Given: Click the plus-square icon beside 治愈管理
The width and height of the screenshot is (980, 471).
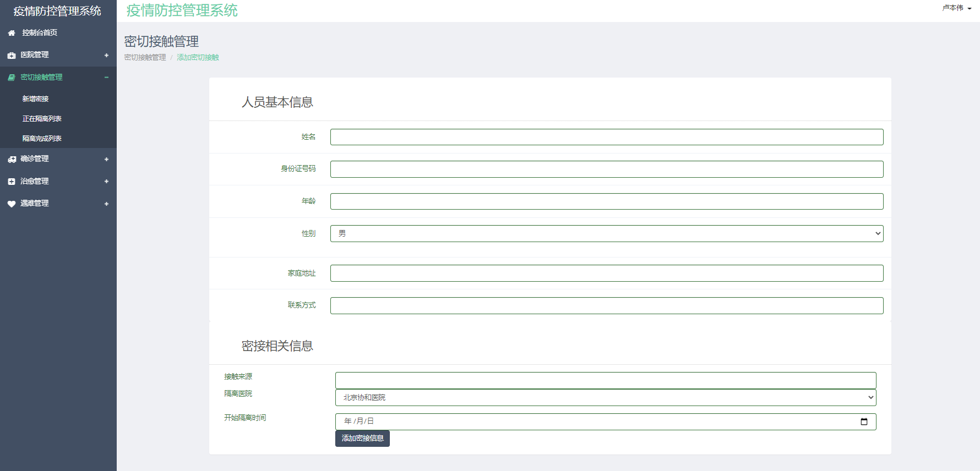Looking at the screenshot, I should (12, 182).
